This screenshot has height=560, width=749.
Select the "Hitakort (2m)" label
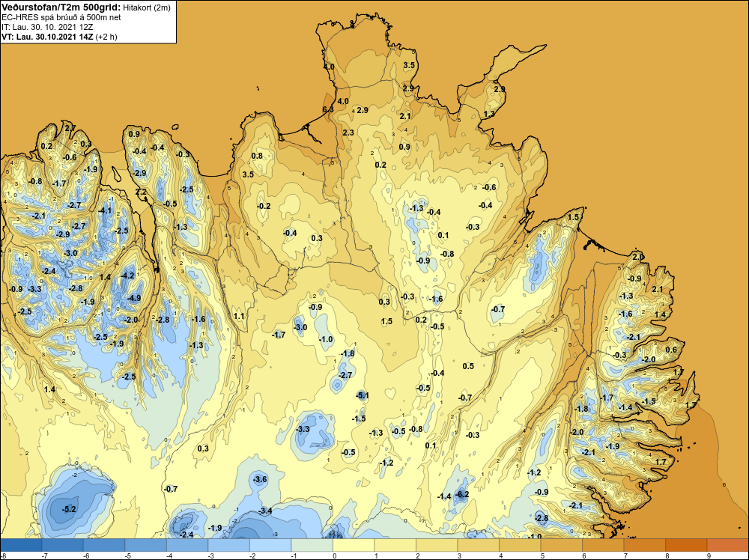[146, 7]
